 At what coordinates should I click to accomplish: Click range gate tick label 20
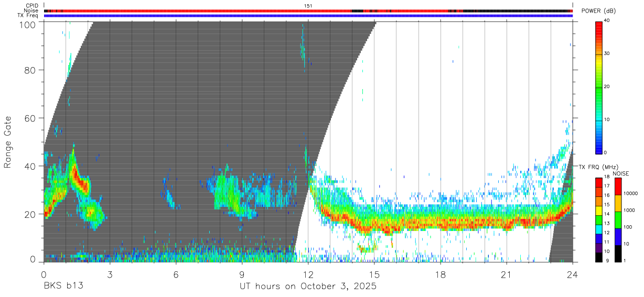[x=29, y=214]
